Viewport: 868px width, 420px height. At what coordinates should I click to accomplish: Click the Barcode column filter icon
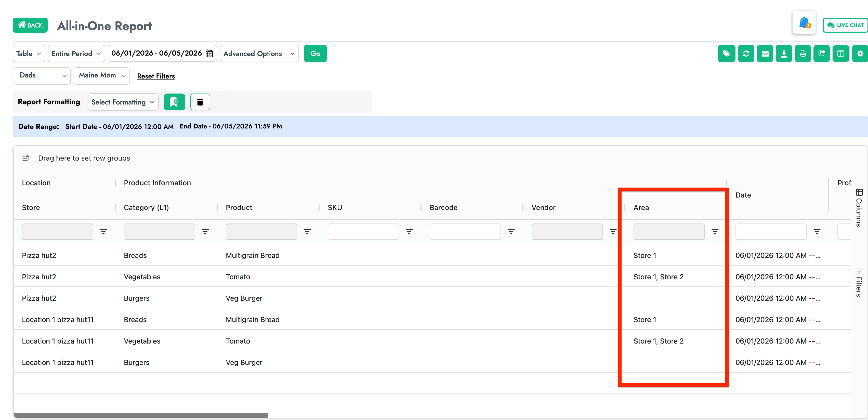click(511, 232)
